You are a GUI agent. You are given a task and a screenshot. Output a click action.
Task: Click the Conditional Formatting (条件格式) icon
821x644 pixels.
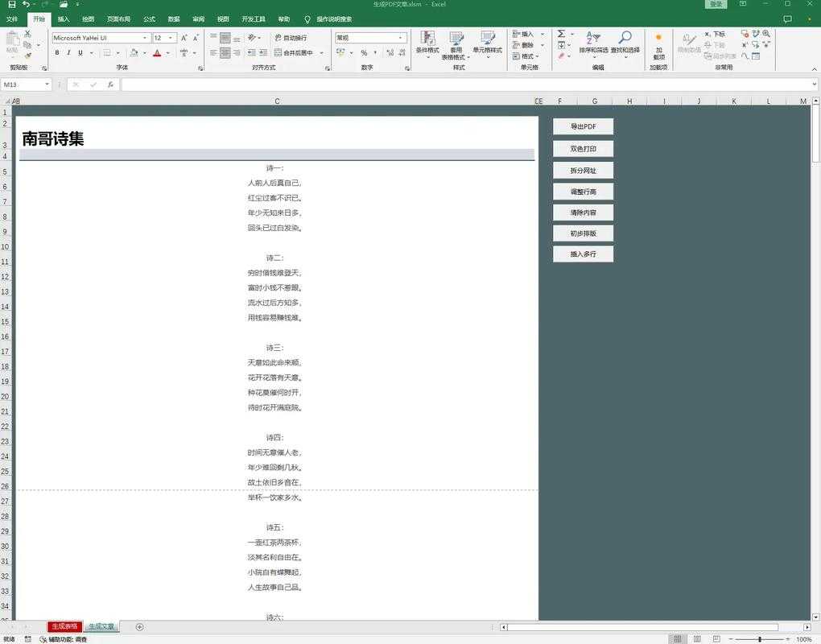[427, 39]
